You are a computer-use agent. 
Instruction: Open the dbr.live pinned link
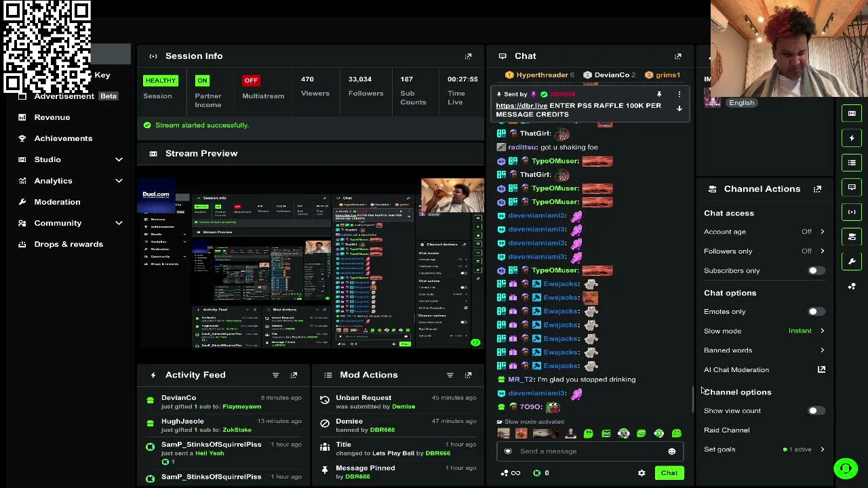521,106
